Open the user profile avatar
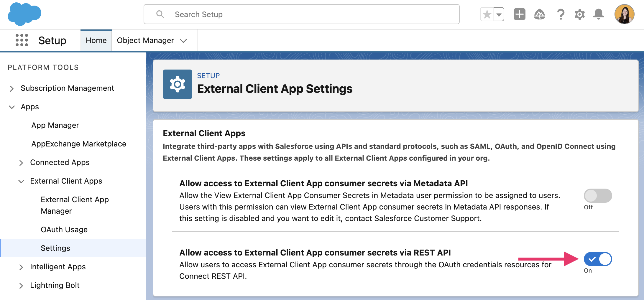 (624, 14)
